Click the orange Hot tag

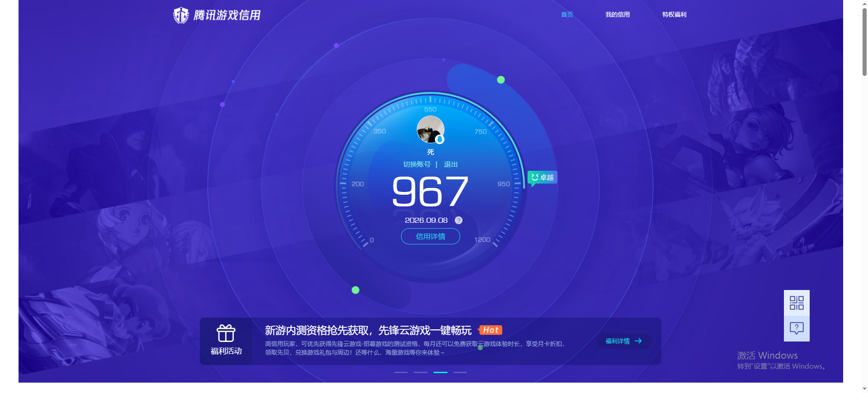(491, 330)
